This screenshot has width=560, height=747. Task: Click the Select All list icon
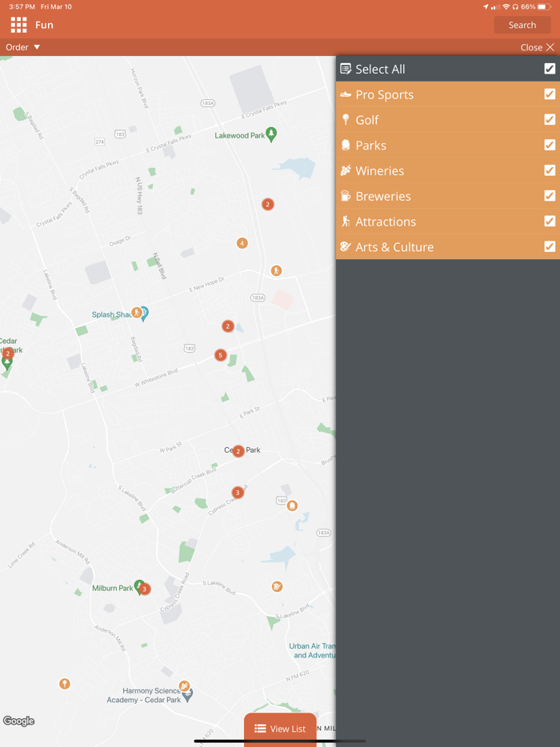pos(346,69)
